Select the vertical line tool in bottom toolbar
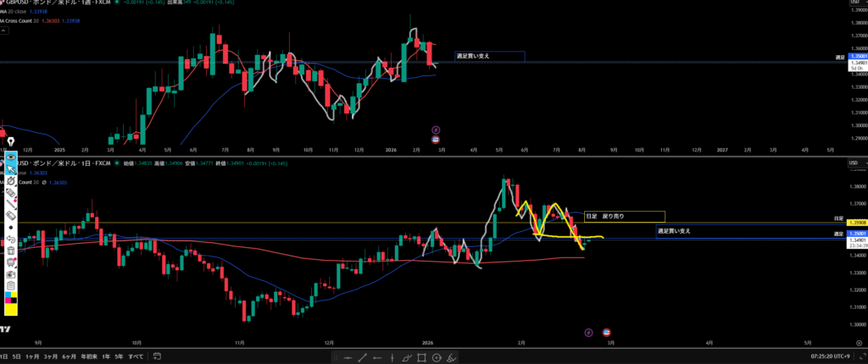Viewport: 868px width, 364px height. point(393,358)
